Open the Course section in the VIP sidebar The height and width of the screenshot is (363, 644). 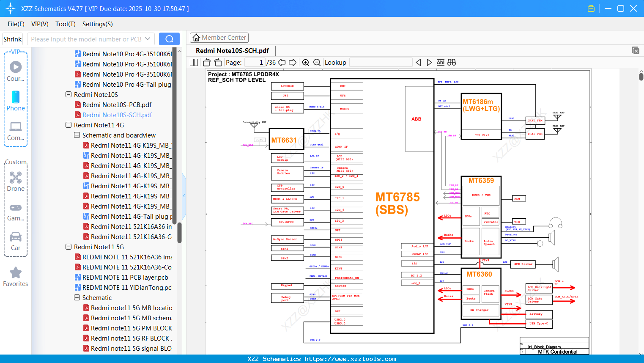pyautogui.click(x=16, y=71)
